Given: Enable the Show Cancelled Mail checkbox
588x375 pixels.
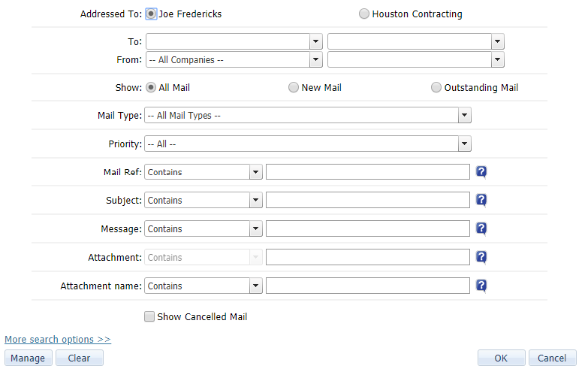Looking at the screenshot, I should tap(149, 316).
